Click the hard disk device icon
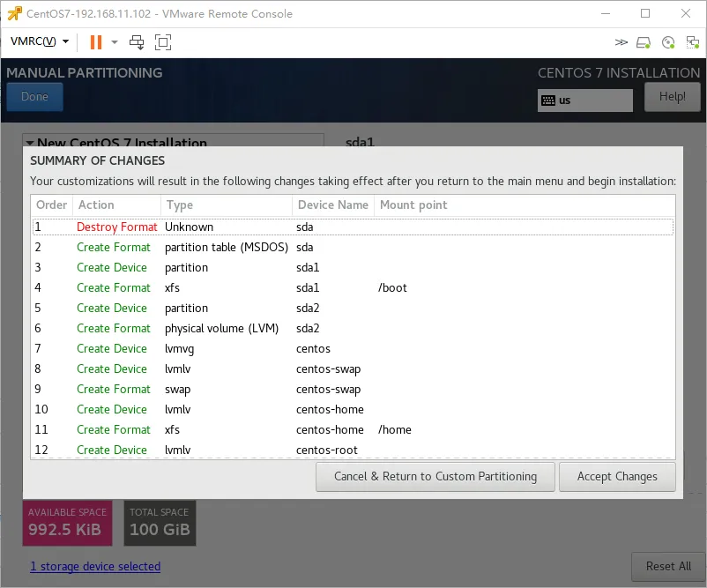Image resolution: width=707 pixels, height=588 pixels. tap(644, 42)
